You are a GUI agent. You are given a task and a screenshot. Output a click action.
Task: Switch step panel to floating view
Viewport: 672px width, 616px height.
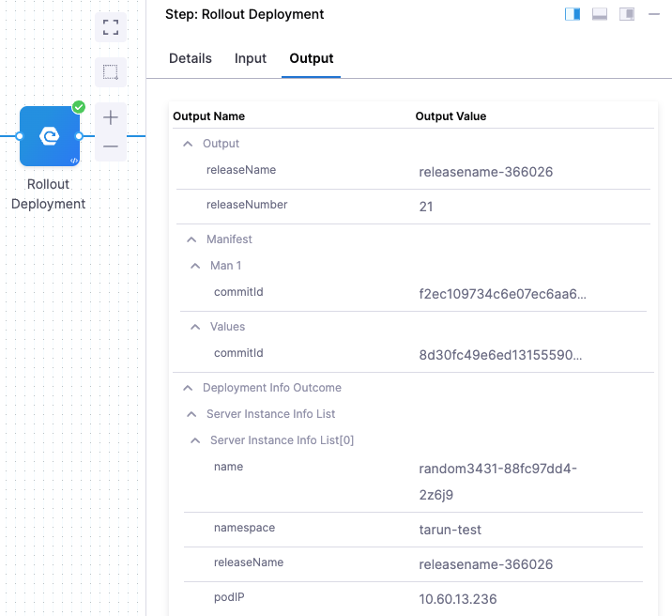627,14
